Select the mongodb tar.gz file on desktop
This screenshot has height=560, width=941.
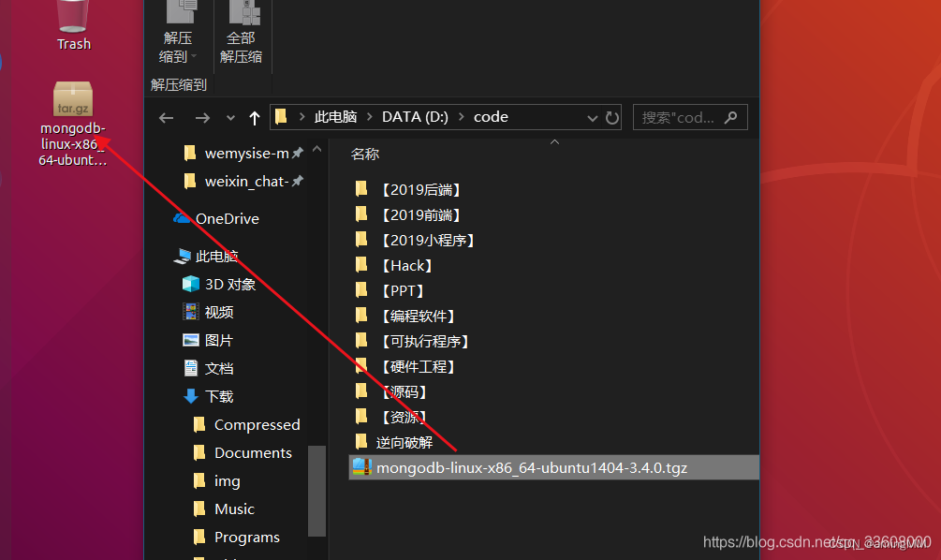(73, 123)
